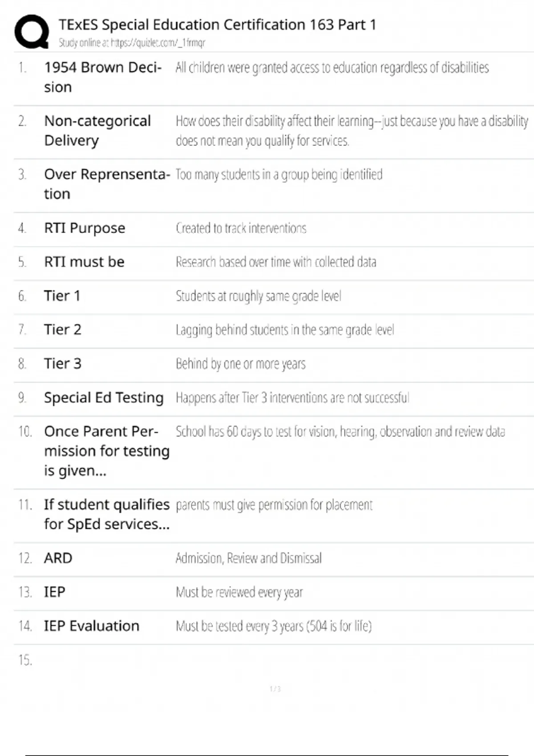Select the Once Parent Permission for testing term
Image resolution: width=534 pixels, height=756 pixels.
coord(106,451)
